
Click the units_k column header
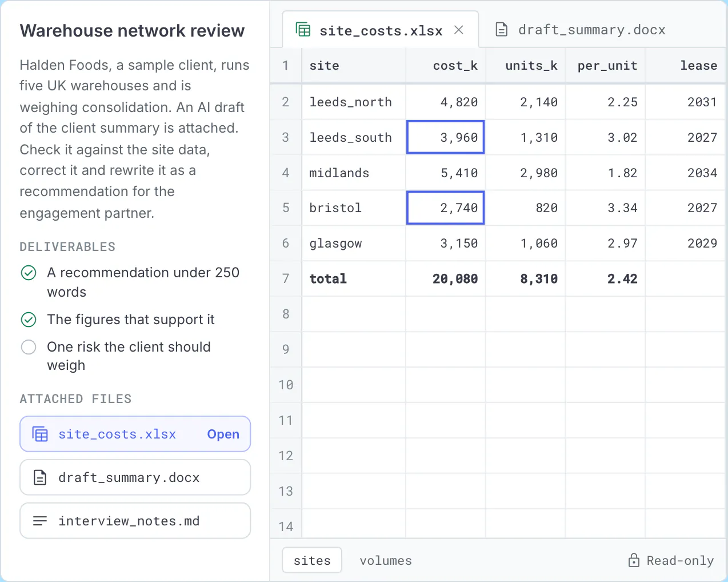coord(526,66)
